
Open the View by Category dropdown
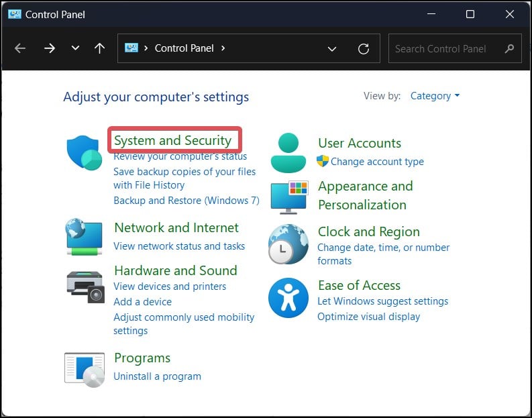435,96
